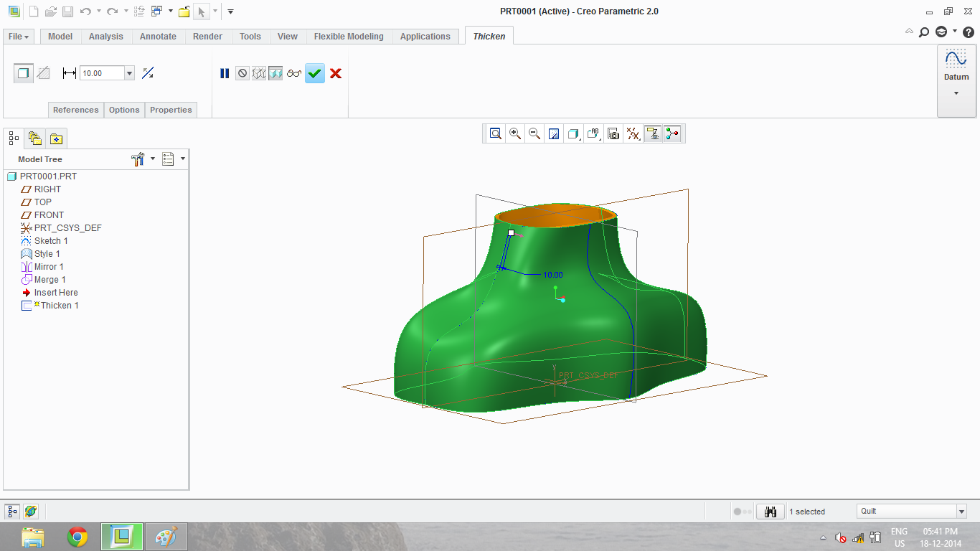
Task: Open the datum display filters icon
Action: pyautogui.click(x=633, y=133)
